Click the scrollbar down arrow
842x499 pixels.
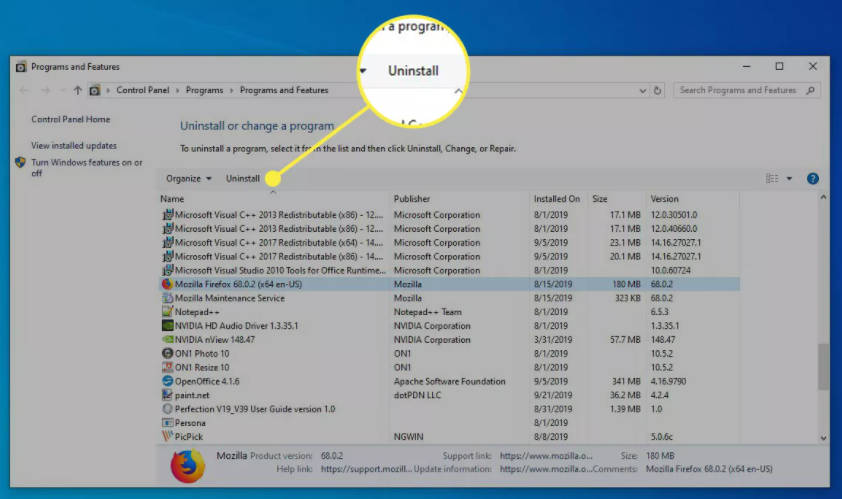(x=823, y=438)
